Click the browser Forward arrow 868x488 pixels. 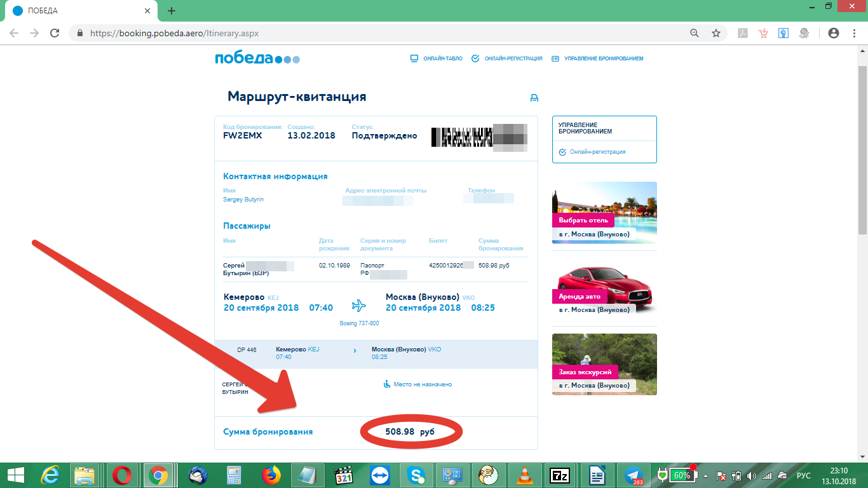tap(34, 33)
